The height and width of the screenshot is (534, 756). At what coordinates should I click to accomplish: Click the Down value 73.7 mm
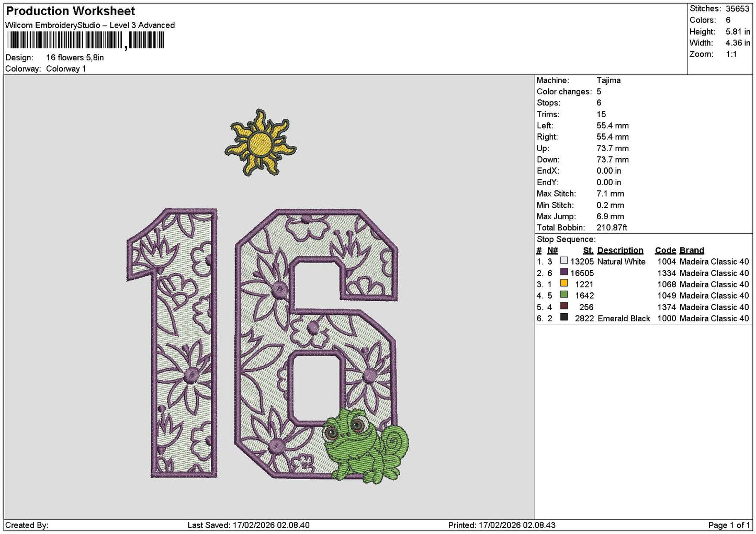(613, 160)
